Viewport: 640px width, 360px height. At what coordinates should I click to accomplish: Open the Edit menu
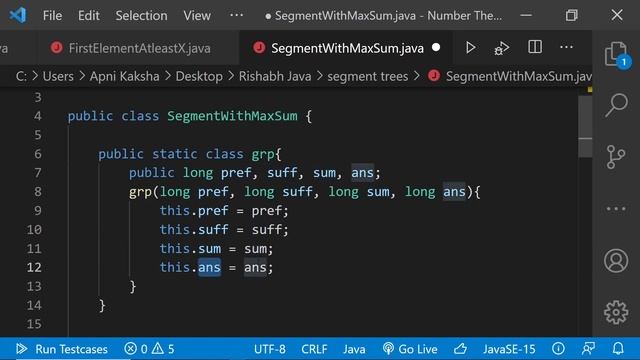tap(89, 16)
